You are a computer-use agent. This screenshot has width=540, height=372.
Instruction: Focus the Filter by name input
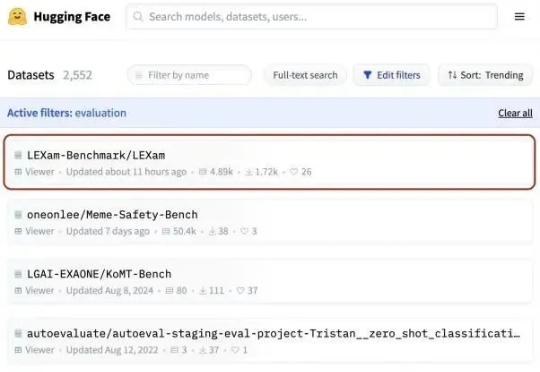189,75
